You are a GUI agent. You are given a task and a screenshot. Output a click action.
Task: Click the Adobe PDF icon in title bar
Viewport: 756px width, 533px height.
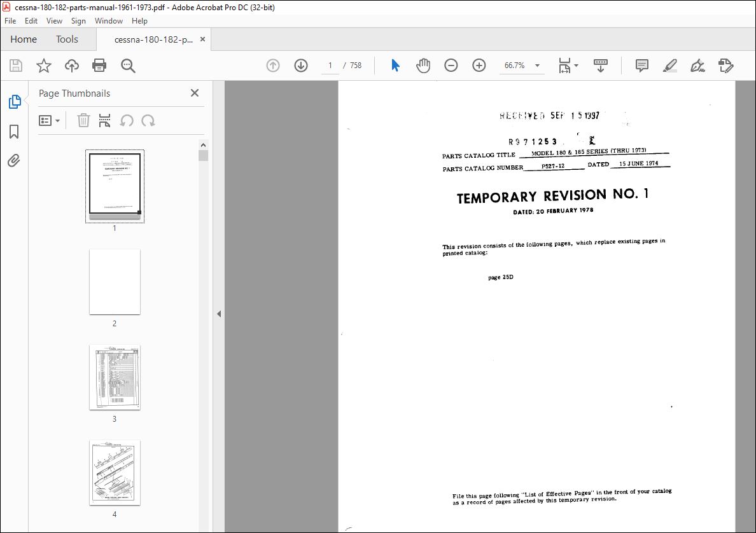coord(6,7)
